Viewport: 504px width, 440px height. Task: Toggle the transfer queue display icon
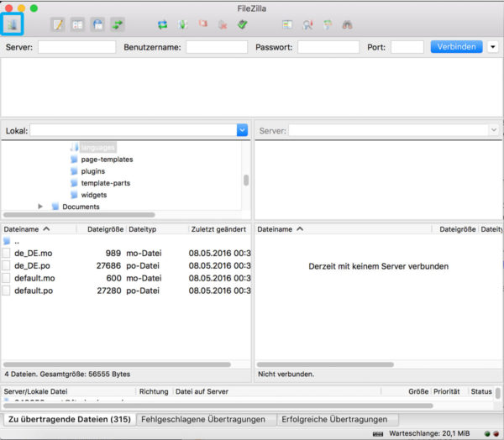(x=118, y=24)
